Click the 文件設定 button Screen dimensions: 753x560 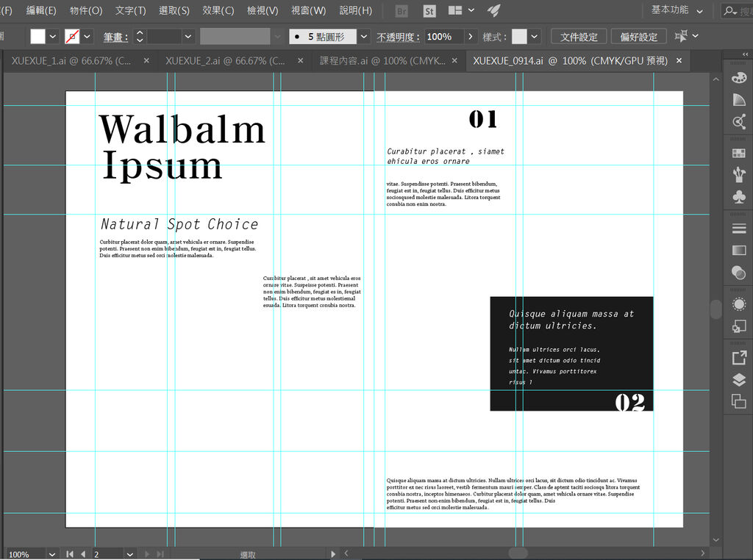(x=579, y=37)
